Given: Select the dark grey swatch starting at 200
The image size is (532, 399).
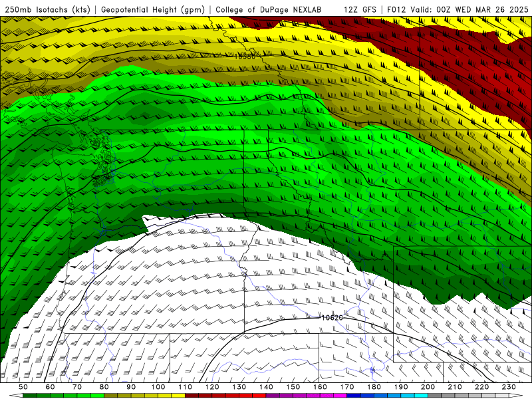Looking at the screenshot, I should click(x=435, y=395).
